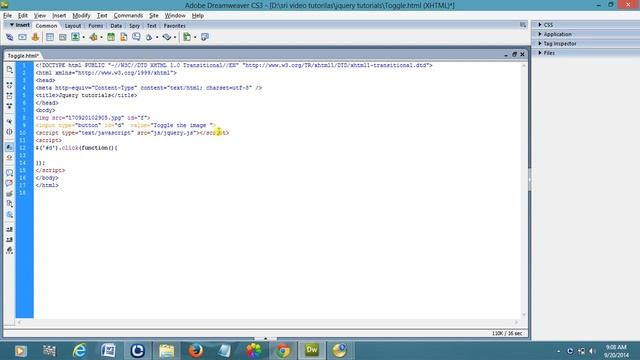
Task: Click the Email Link icon
Action: coord(22,37)
